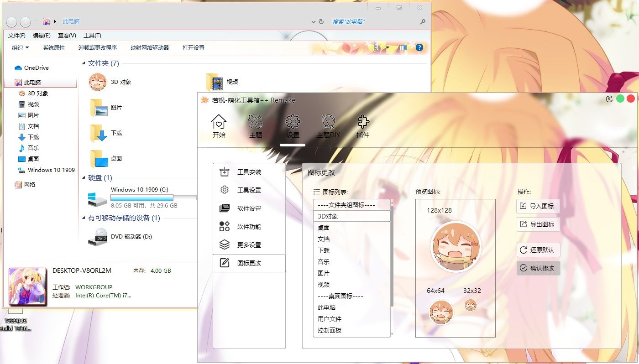The width and height of the screenshot is (639, 364).
Task: Select 网络 in the navigation pane
Action: (25, 185)
